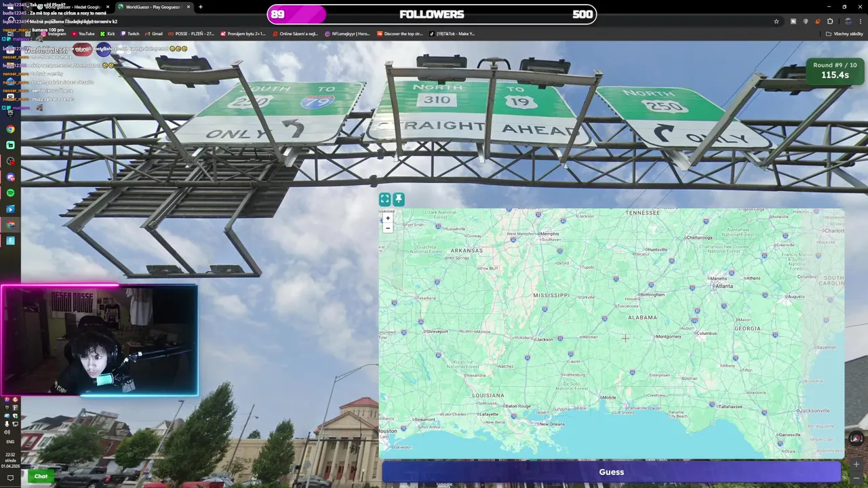This screenshot has height=488, width=868.
Task: Click Jacksonville on the guess map
Action: point(814,411)
